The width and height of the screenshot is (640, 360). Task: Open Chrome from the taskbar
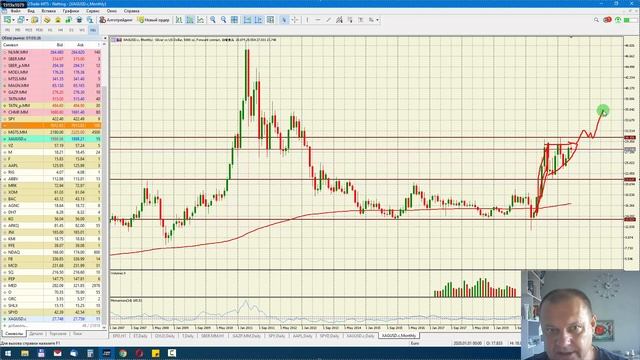pyautogui.click(x=122, y=353)
